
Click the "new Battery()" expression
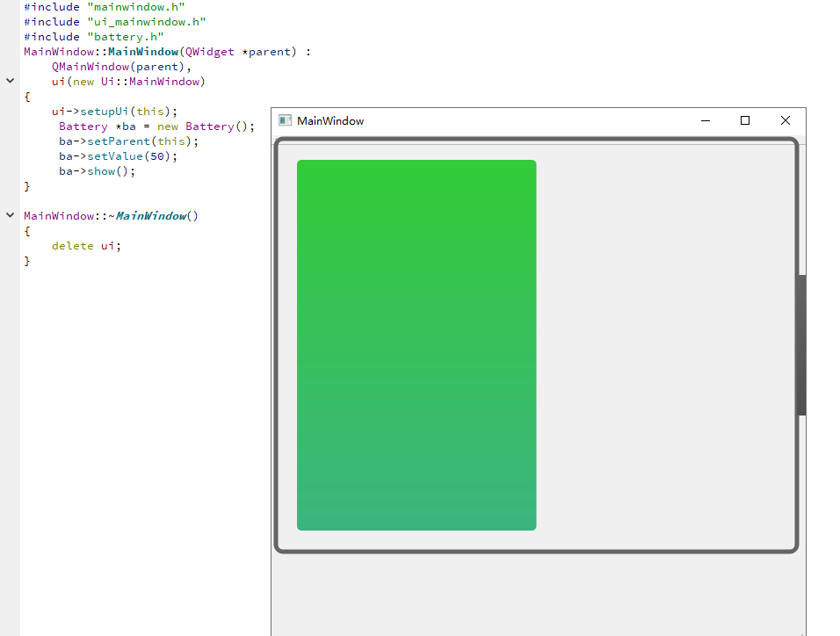tap(204, 126)
